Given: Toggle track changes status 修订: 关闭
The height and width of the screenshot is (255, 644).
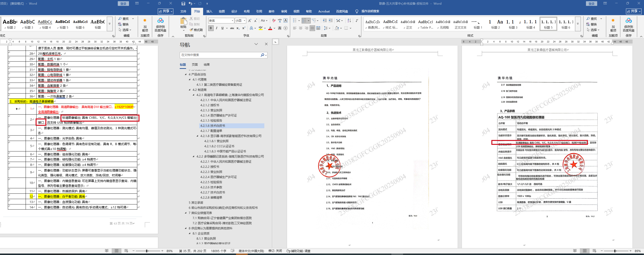Looking at the screenshot, I should (x=275, y=251).
